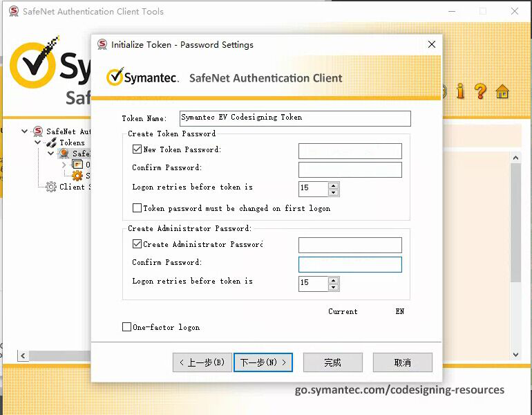
Task: Go home with the house icon
Action: [x=502, y=91]
